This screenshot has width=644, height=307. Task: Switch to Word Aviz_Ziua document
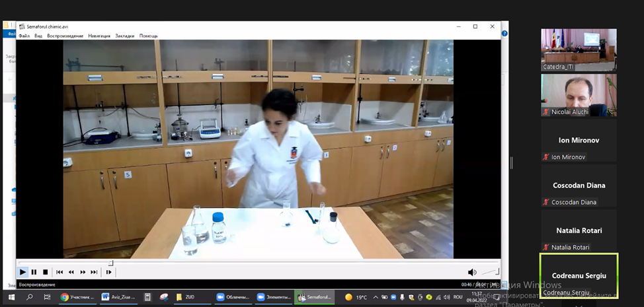coord(119,297)
